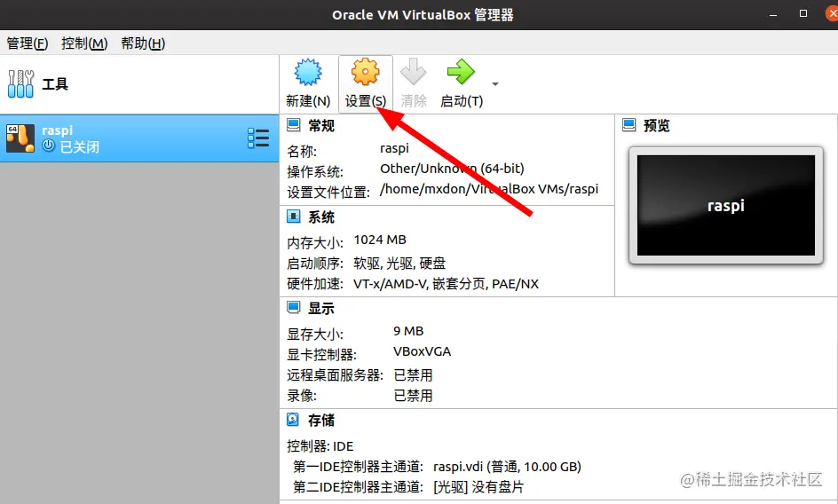The width and height of the screenshot is (838, 504).
Task: Click the 已关闭 power status icon
Action: pyautogui.click(x=49, y=146)
